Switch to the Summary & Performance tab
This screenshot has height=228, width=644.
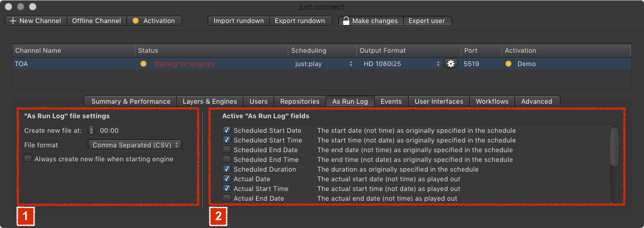tap(131, 101)
